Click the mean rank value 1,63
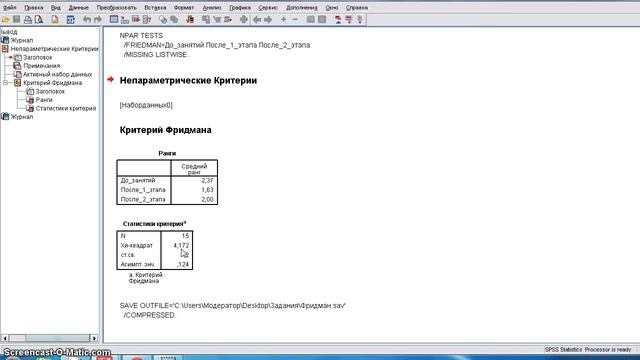Viewport: 640px width, 360px height. click(x=207, y=190)
